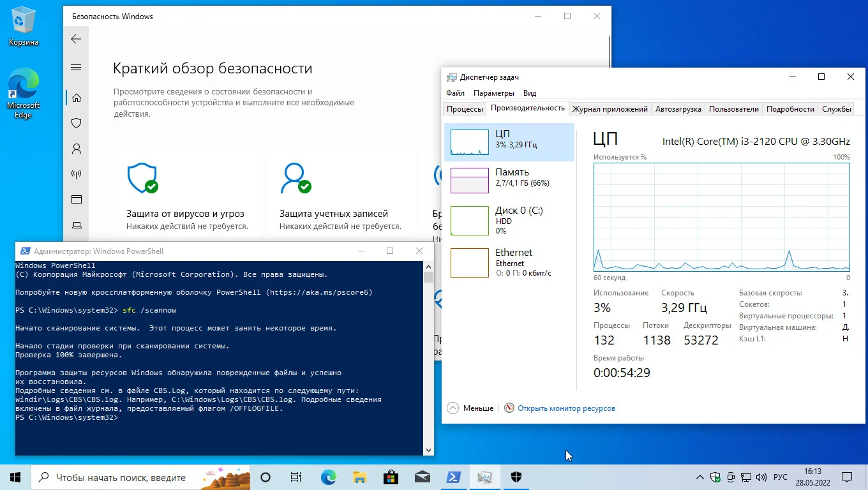Select the Account protection person icon in sidebar
This screenshot has height=490, width=868.
[77, 149]
